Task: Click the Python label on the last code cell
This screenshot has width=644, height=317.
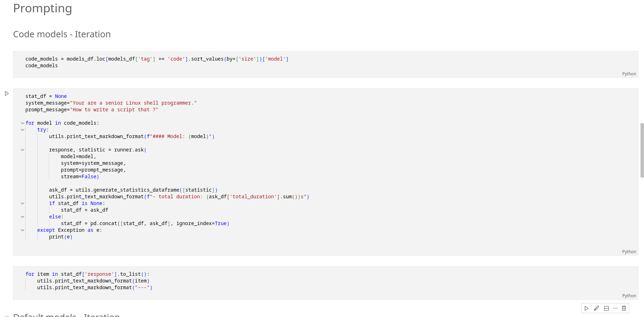Action: (629, 296)
